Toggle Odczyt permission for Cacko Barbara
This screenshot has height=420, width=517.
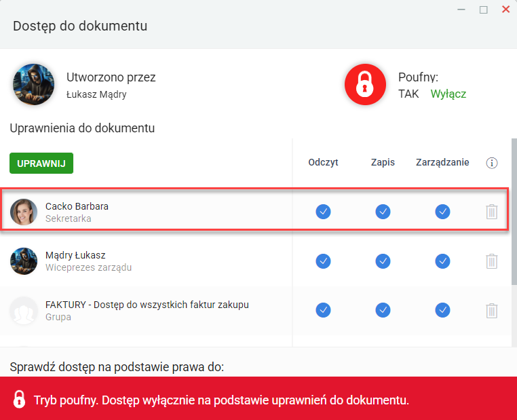tap(323, 212)
